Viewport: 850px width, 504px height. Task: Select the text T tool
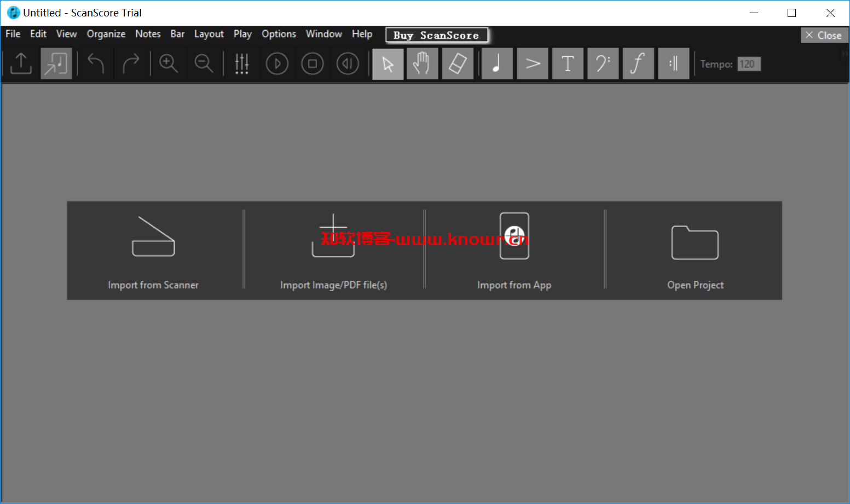pyautogui.click(x=568, y=64)
